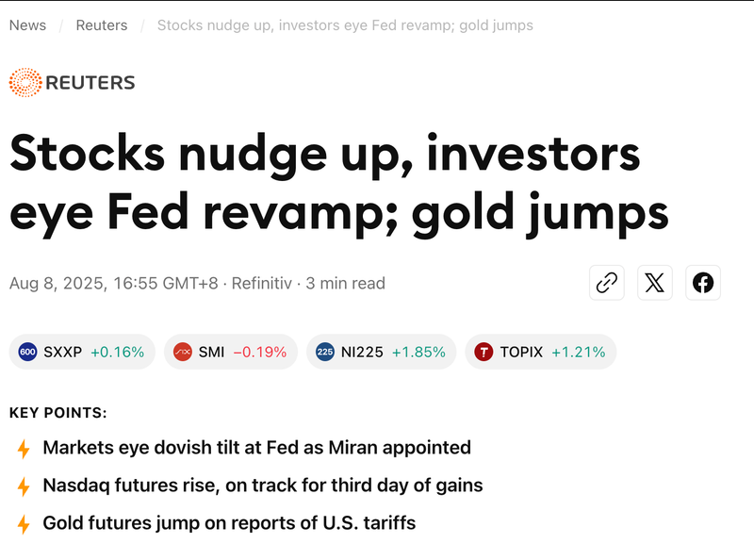Open NI225 +1.85% ticker chip
Viewport: 754px width, 560px height.
coord(381,352)
